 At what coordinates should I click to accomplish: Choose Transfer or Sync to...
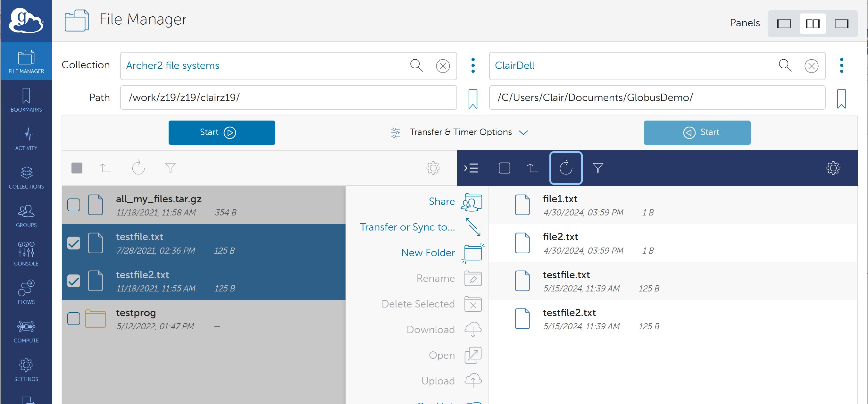point(421,227)
